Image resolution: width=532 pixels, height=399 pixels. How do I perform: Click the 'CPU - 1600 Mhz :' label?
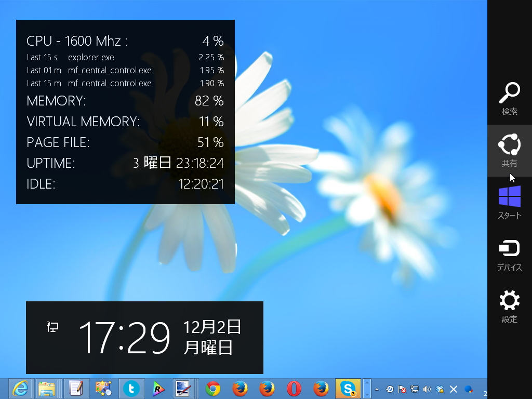click(77, 41)
